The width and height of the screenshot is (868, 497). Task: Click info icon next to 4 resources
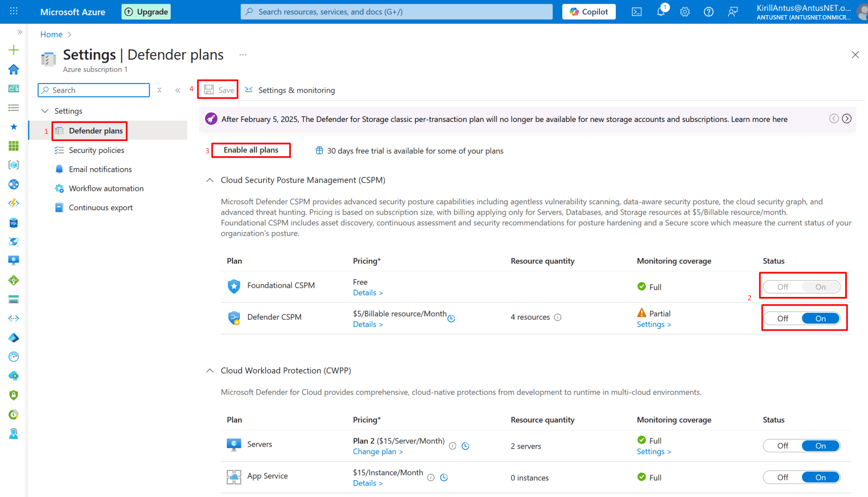pyautogui.click(x=558, y=317)
